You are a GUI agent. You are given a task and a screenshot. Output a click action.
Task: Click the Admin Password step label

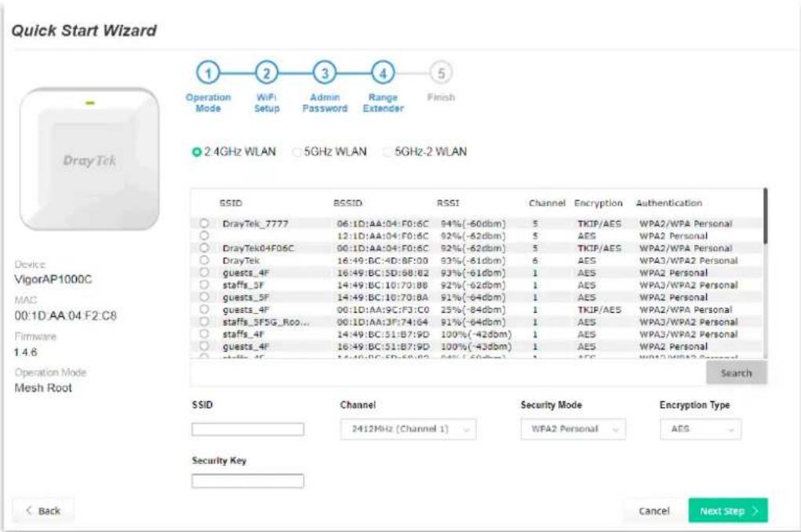click(x=325, y=103)
